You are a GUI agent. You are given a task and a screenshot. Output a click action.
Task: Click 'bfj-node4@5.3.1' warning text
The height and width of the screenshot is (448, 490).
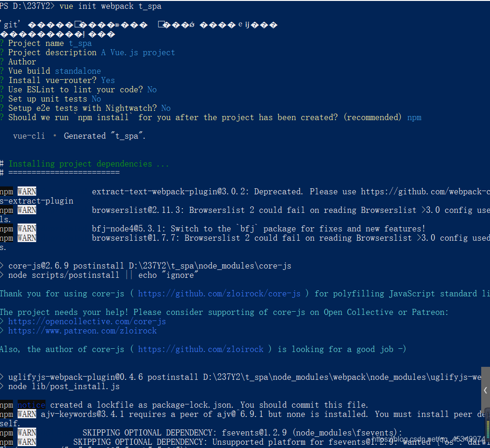pyautogui.click(x=129, y=229)
